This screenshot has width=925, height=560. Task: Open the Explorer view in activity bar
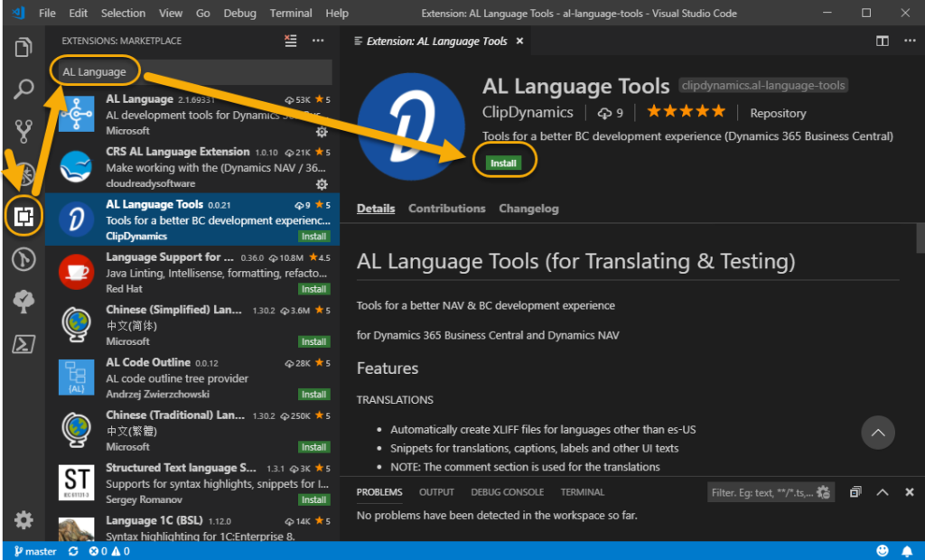(23, 47)
